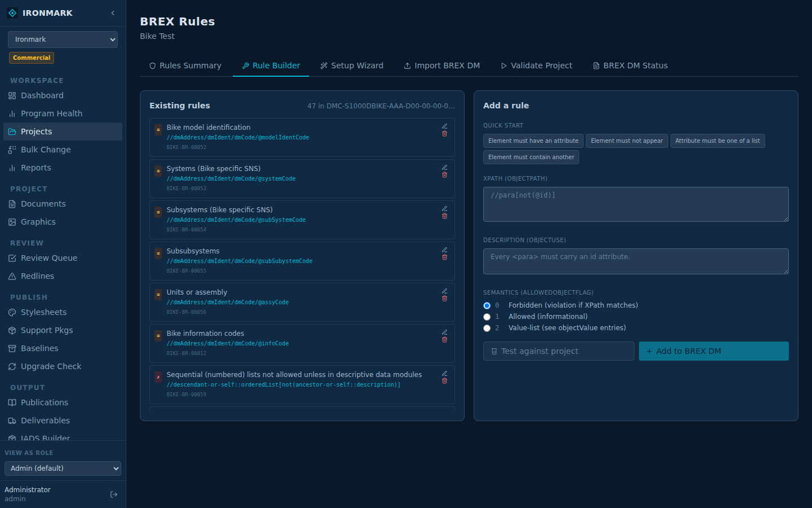Open Graphics page
This screenshot has width=812, height=508.
pyautogui.click(x=63, y=222)
